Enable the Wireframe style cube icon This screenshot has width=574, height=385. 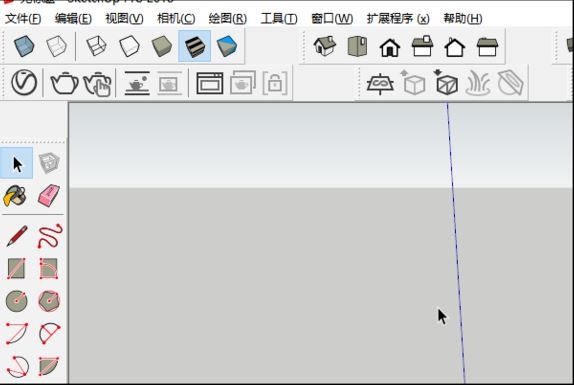tap(96, 46)
